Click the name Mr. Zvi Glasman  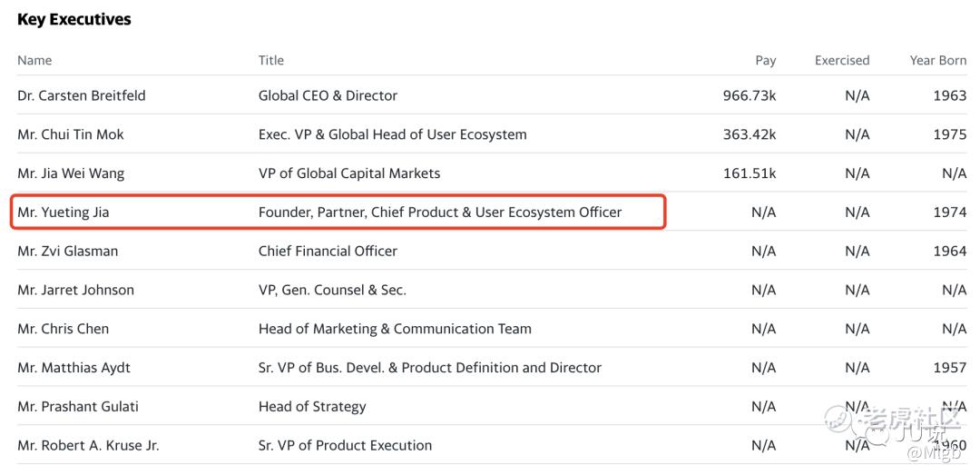[68, 251]
